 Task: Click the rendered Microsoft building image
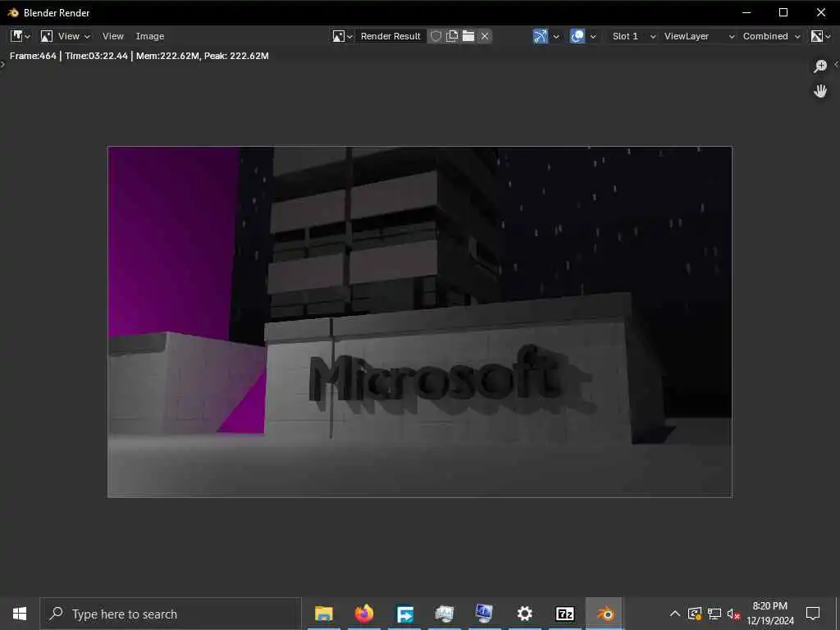419,322
